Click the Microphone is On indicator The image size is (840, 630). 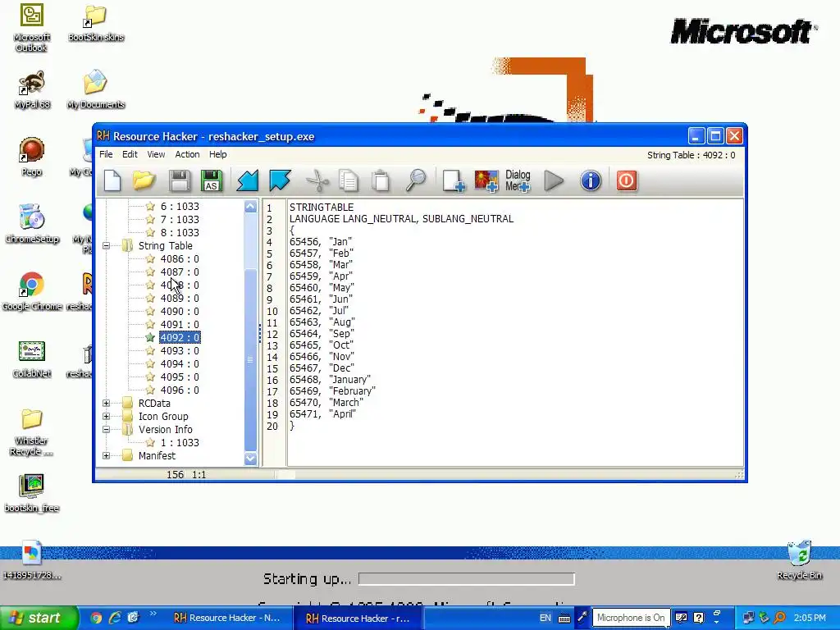pos(631,618)
